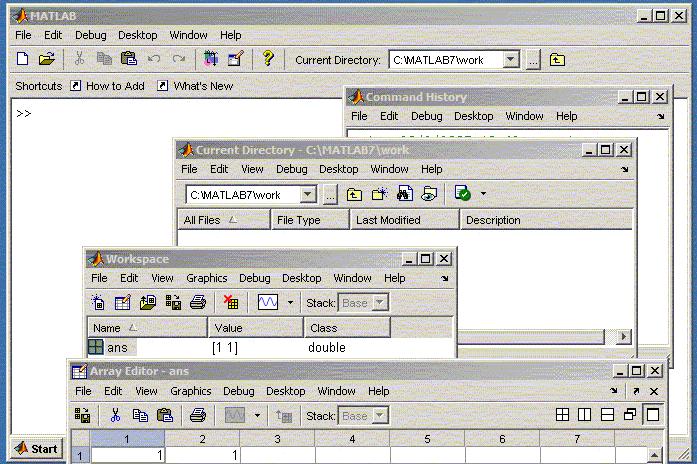Open selection icon in Workspace toolbar
697x464 pixels.
[123, 303]
